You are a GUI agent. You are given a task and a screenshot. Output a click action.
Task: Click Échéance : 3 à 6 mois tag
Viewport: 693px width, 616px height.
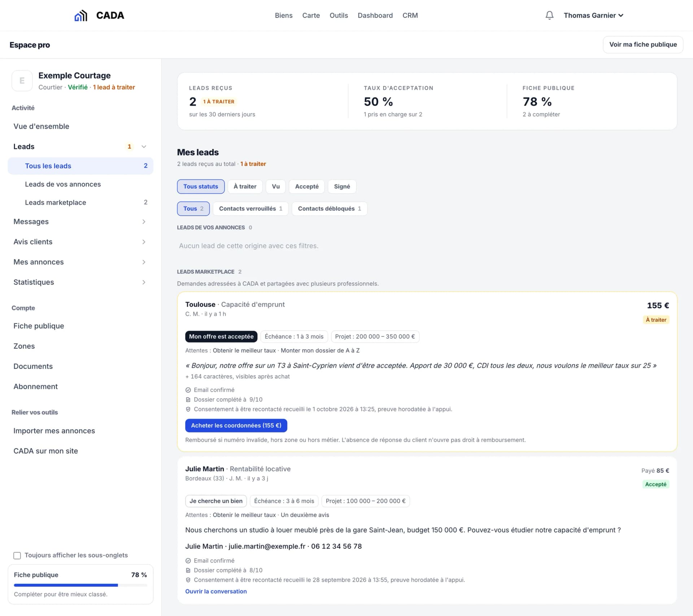284,501
